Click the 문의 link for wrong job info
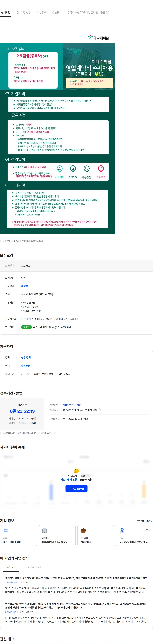The height and width of the screenshot is (644, 153). [x=35, y=241]
